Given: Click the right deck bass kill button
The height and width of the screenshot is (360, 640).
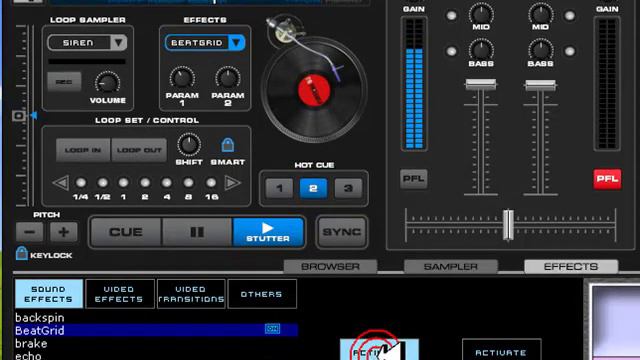Looking at the screenshot, I should pos(570,51).
